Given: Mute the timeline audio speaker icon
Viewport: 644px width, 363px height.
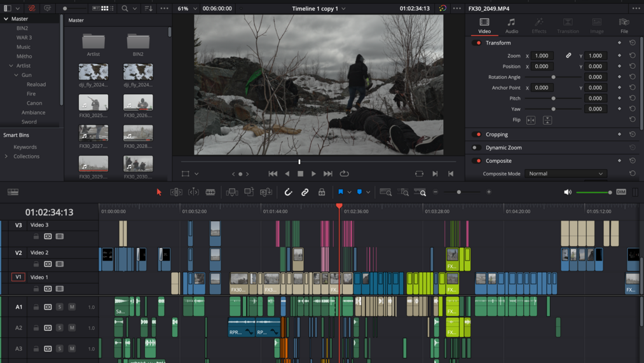Looking at the screenshot, I should 568,192.
